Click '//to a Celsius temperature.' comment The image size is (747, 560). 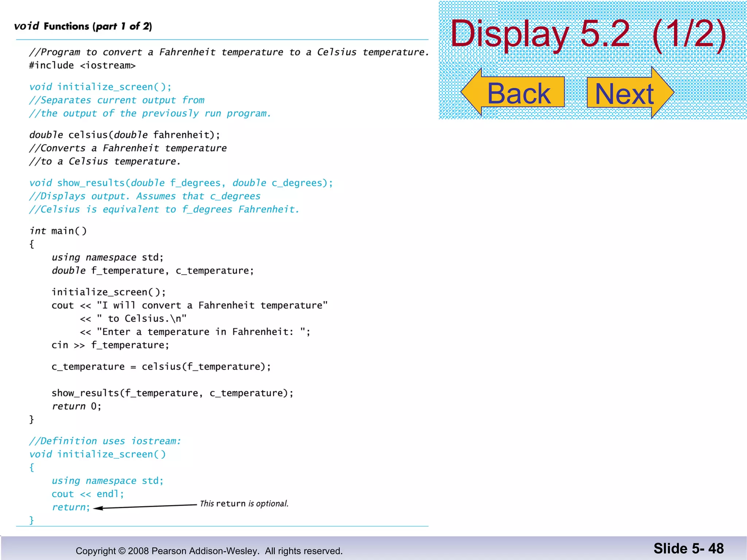tap(105, 162)
